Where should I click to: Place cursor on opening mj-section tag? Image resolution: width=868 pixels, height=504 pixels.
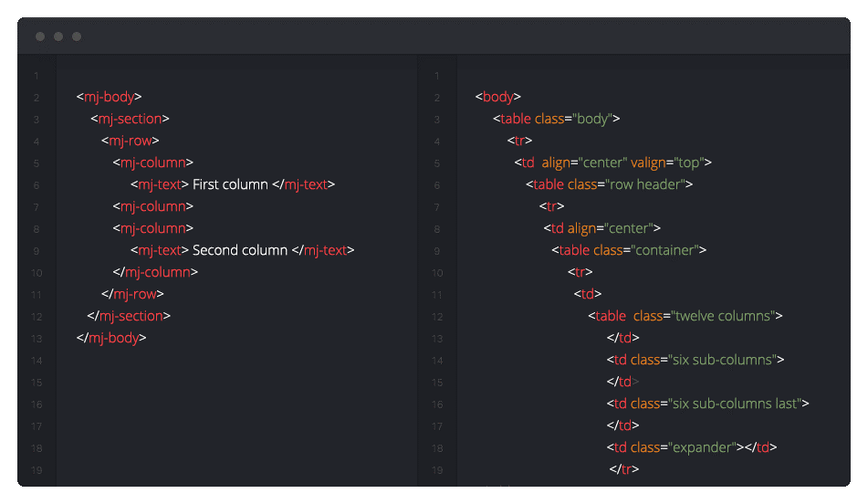130,119
